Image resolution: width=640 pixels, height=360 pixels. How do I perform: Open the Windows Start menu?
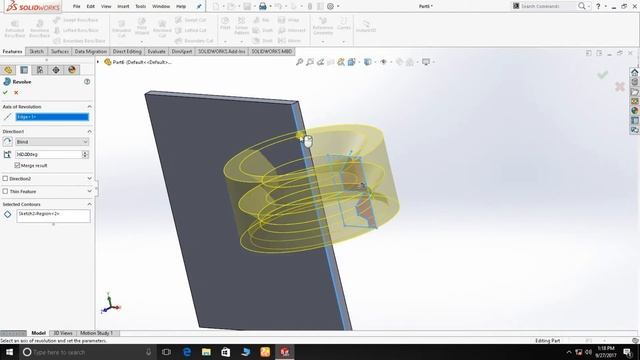click(x=9, y=352)
